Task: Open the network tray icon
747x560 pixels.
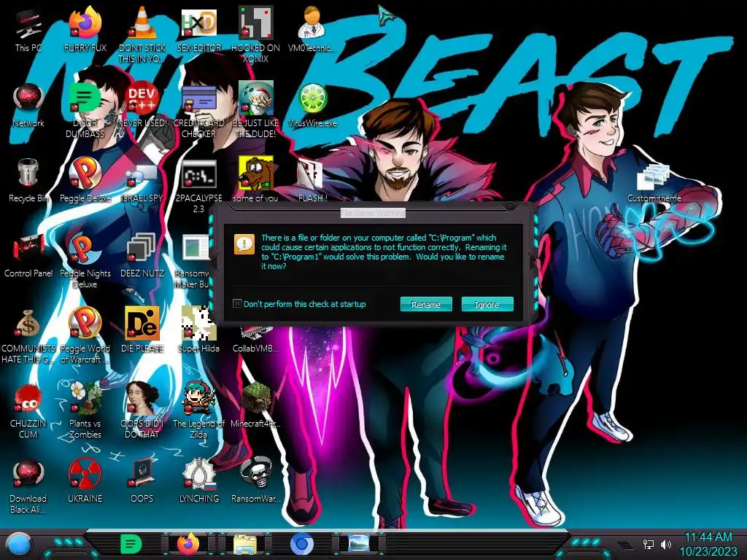Action: tap(649, 544)
